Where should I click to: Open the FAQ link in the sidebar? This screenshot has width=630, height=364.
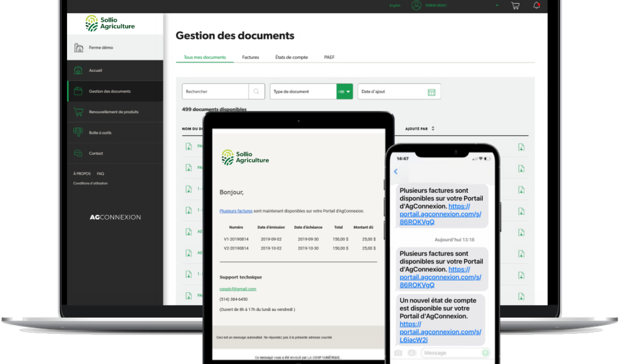click(100, 174)
